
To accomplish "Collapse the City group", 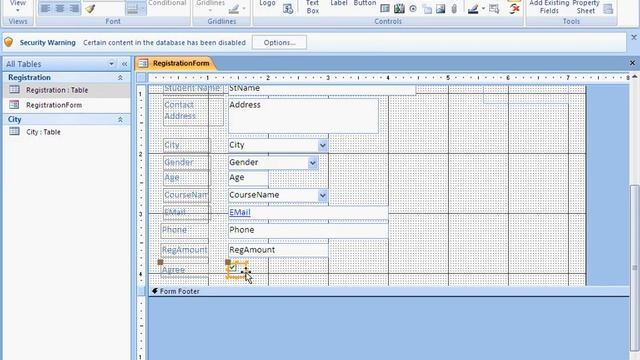I will (x=120, y=120).
